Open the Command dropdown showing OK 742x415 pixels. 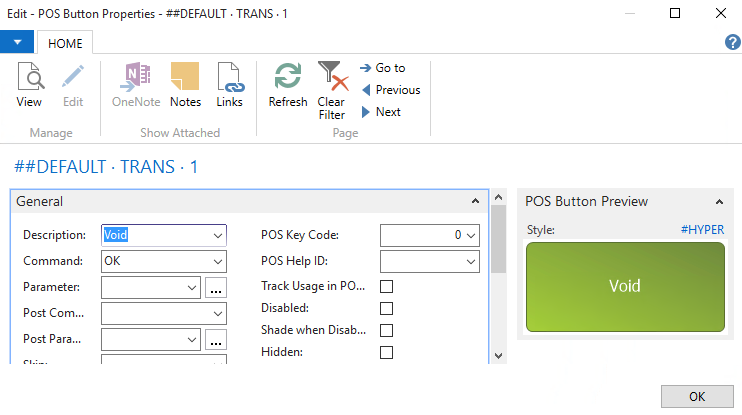point(218,261)
